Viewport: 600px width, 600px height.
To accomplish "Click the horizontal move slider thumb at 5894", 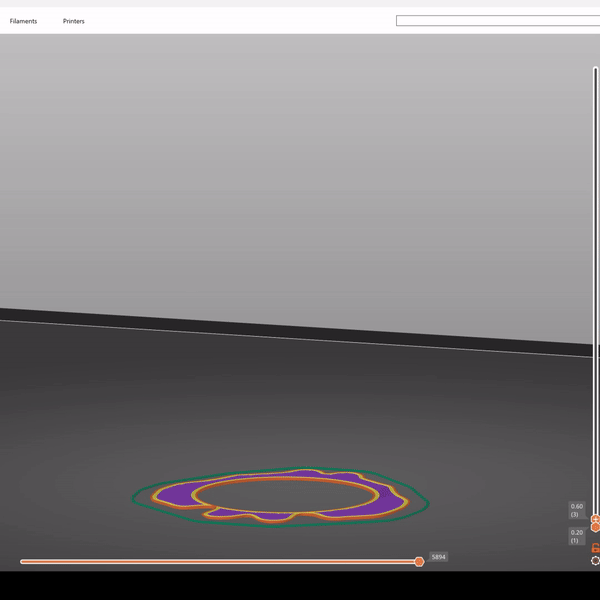I will click(x=419, y=561).
